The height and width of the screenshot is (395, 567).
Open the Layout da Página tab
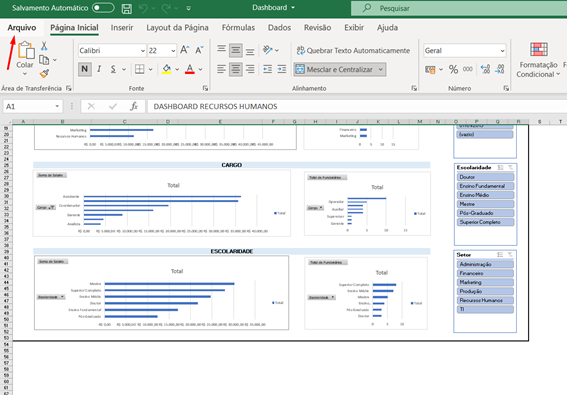point(177,28)
